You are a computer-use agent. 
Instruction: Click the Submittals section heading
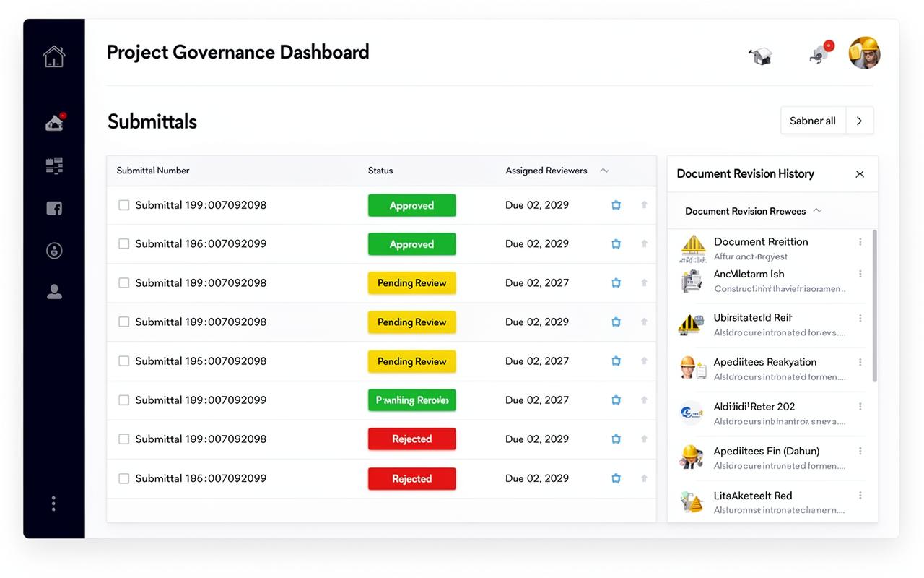[152, 121]
